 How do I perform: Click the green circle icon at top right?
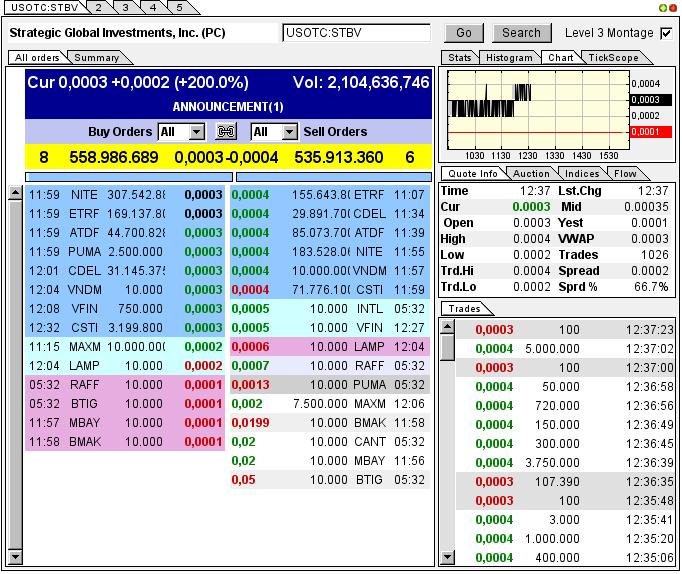(663, 8)
